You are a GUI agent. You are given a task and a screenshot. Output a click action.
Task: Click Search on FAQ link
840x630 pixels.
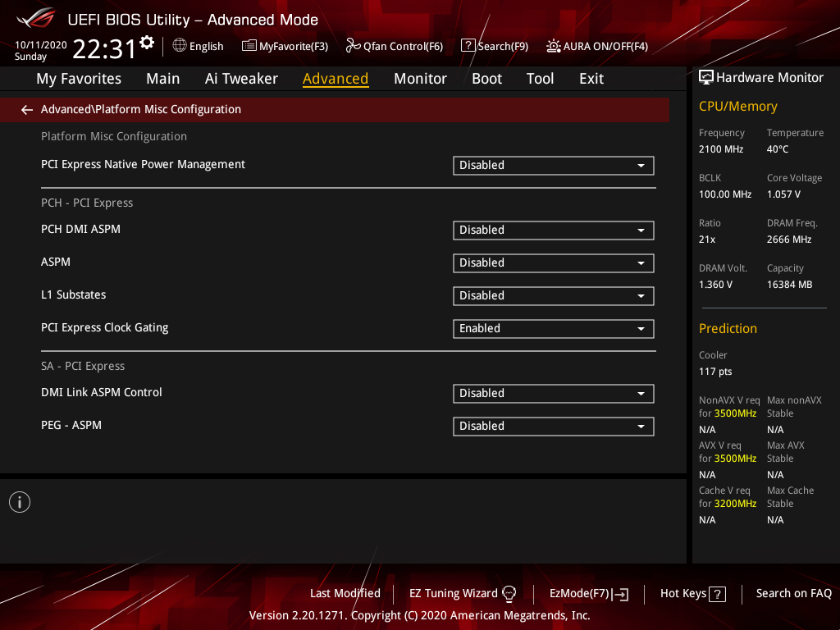click(x=793, y=594)
